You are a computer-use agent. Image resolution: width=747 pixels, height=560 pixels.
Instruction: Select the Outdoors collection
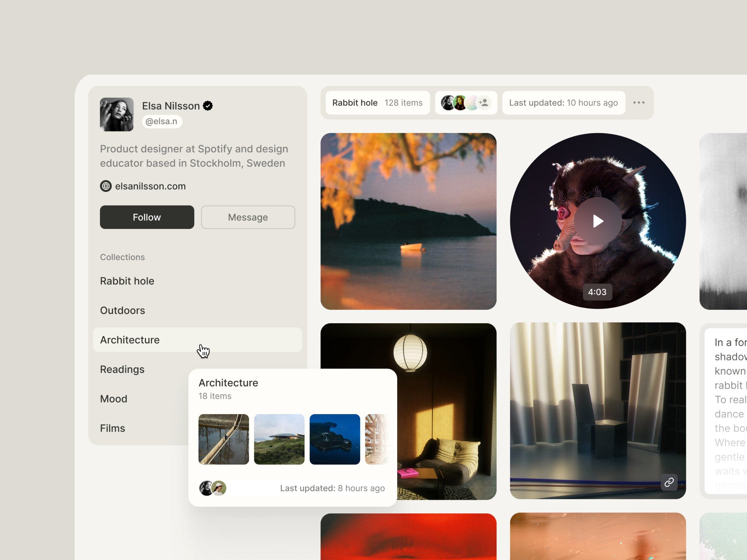(x=122, y=310)
